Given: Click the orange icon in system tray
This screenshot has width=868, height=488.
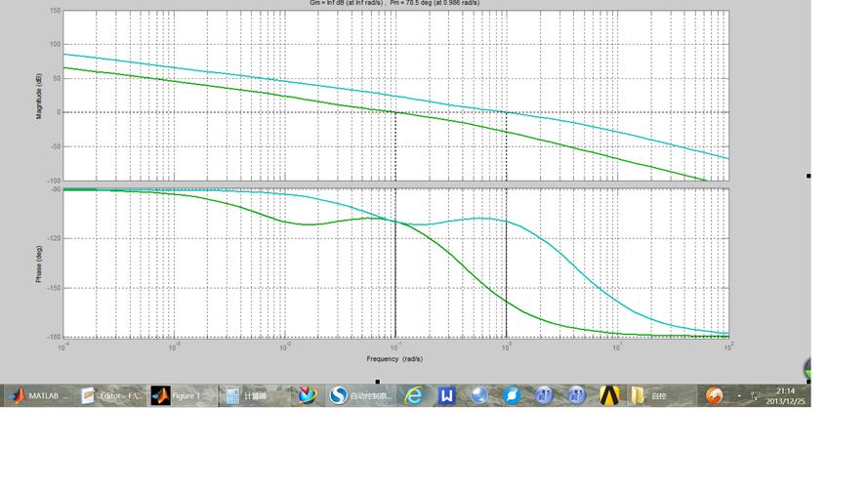Looking at the screenshot, I should tap(715, 395).
